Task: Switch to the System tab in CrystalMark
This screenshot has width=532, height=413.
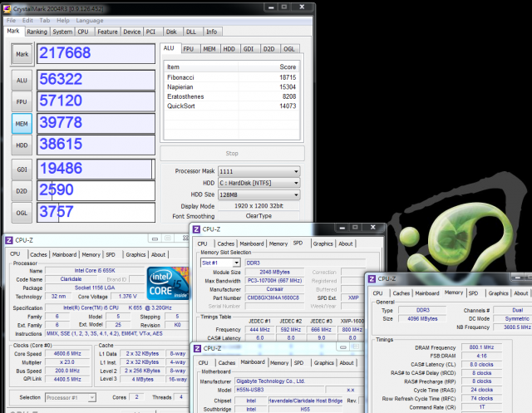Action: click(62, 32)
